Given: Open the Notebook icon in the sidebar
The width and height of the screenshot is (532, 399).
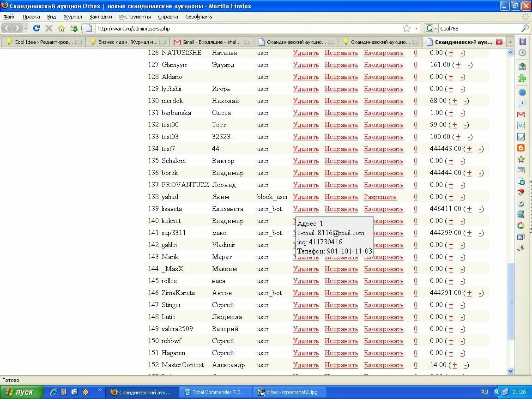Looking at the screenshot, I should coord(521,214).
